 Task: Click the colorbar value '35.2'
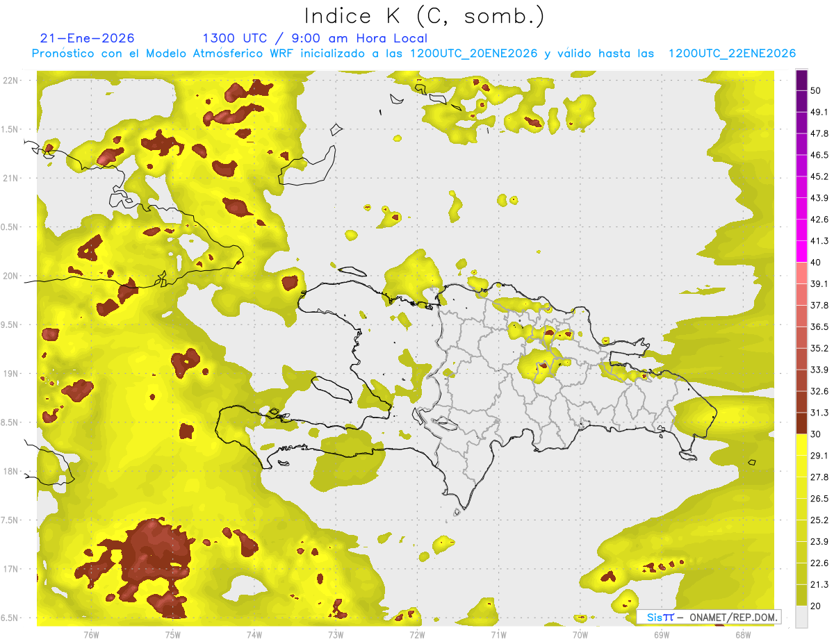point(819,348)
